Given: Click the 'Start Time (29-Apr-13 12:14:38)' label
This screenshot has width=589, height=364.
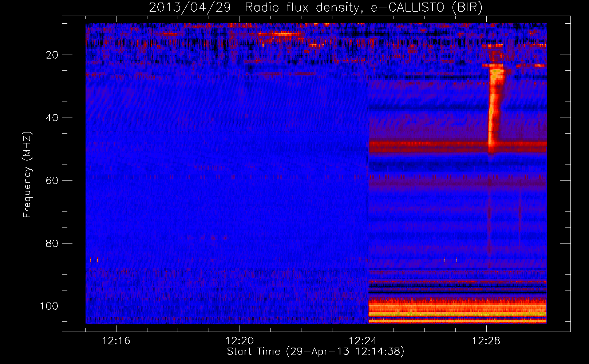Looking at the screenshot, I should click(x=316, y=352).
